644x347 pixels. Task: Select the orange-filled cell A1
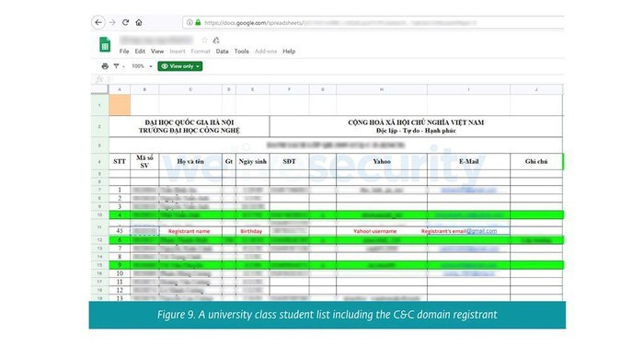tap(120, 105)
